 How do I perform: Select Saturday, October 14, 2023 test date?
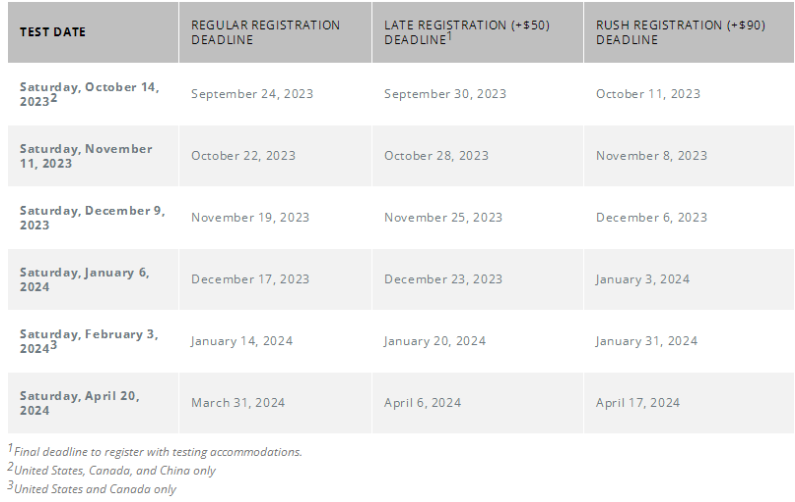(x=89, y=94)
